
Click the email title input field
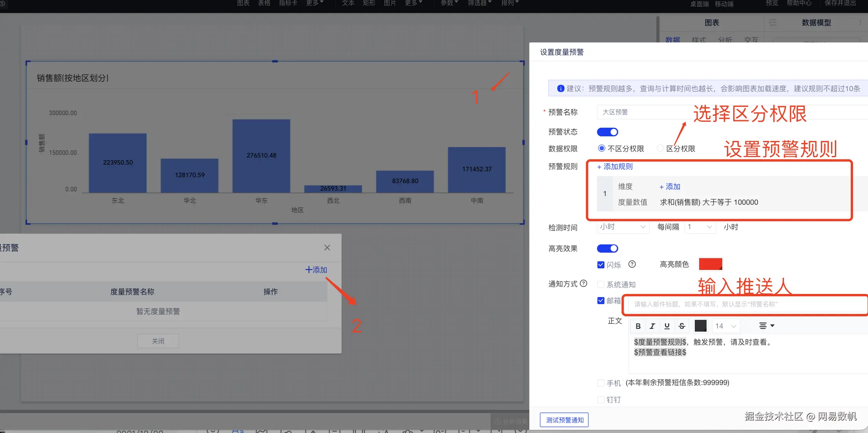[x=746, y=304]
